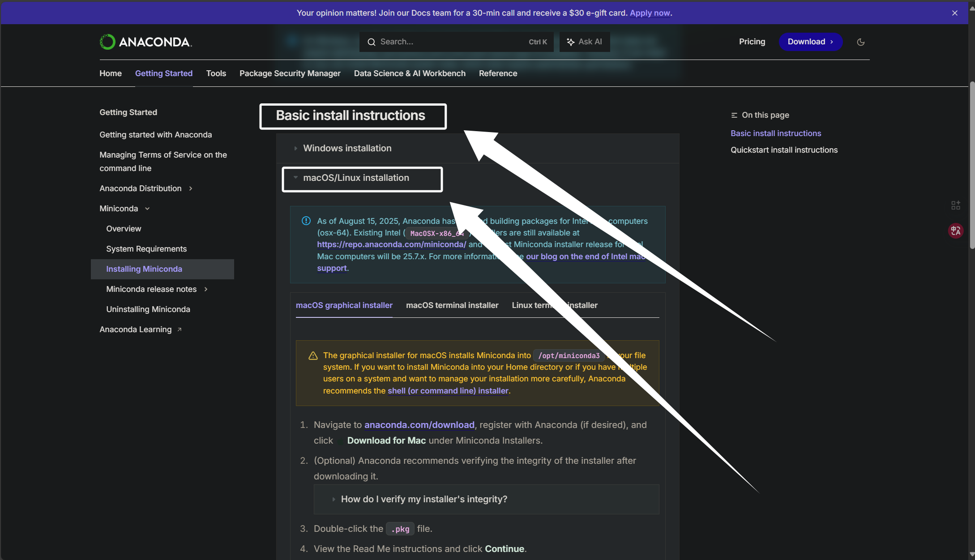Click the search magnifier icon
Screen dimensions: 975x560
371,42
